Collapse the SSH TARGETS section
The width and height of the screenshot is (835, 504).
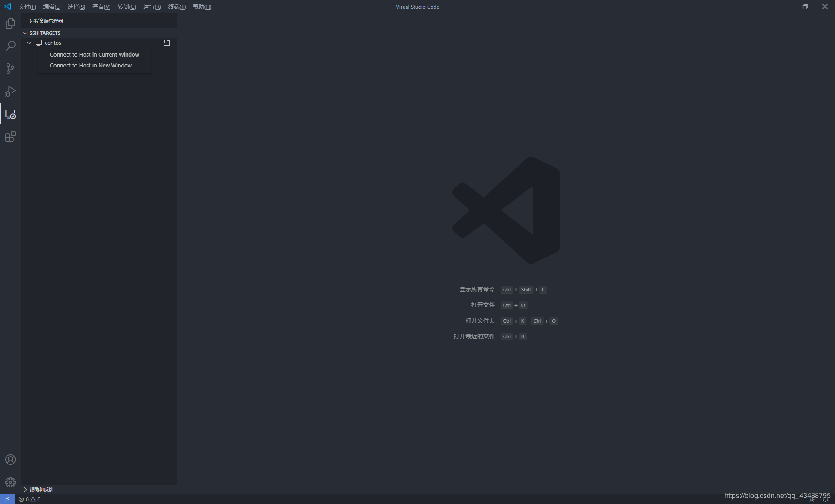(x=25, y=33)
